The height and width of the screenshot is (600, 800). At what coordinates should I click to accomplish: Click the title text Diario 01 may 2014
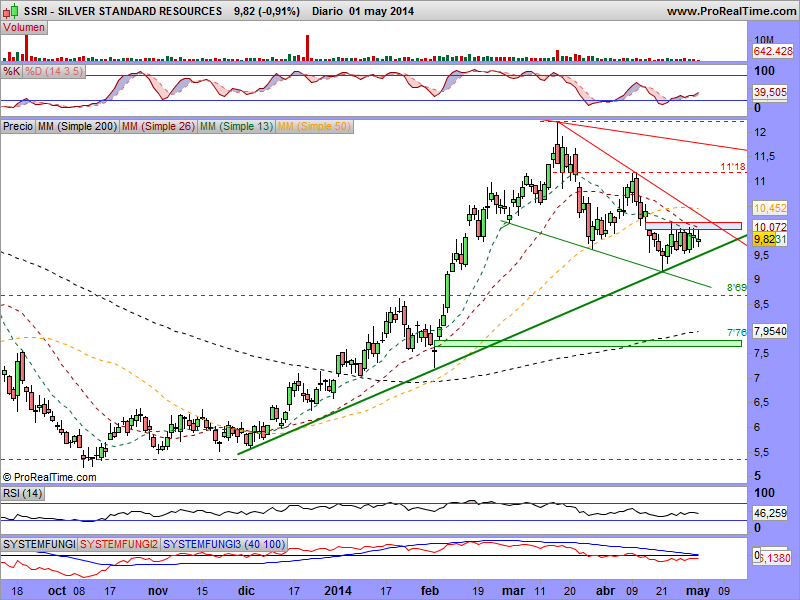pos(363,11)
